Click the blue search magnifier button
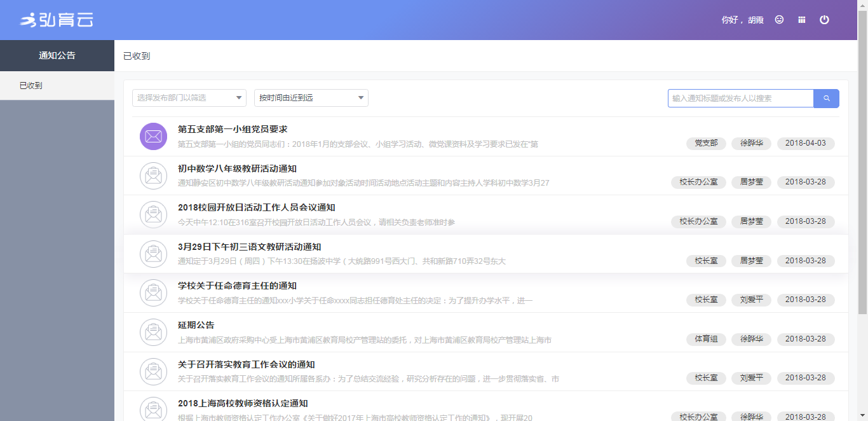 pos(826,99)
